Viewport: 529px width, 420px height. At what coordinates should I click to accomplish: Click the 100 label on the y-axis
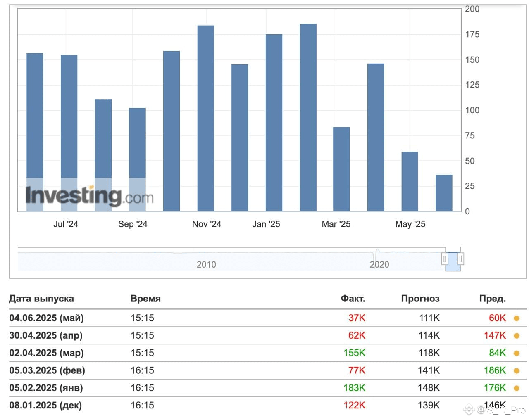[472, 110]
